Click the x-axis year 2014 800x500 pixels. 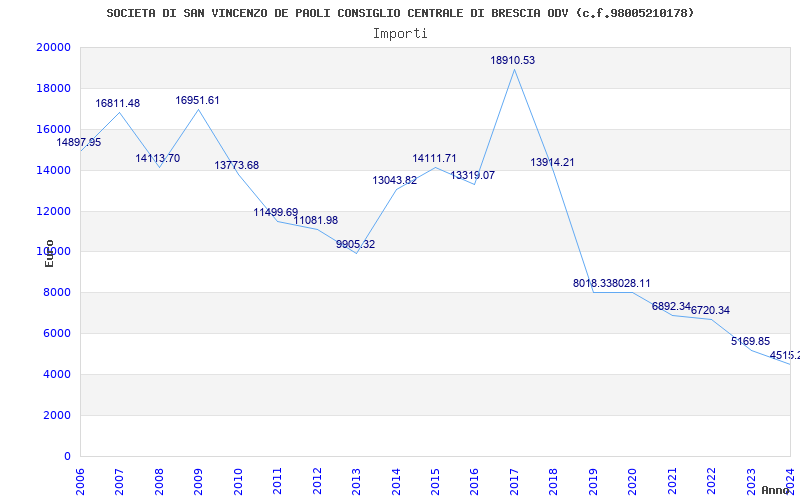(396, 481)
